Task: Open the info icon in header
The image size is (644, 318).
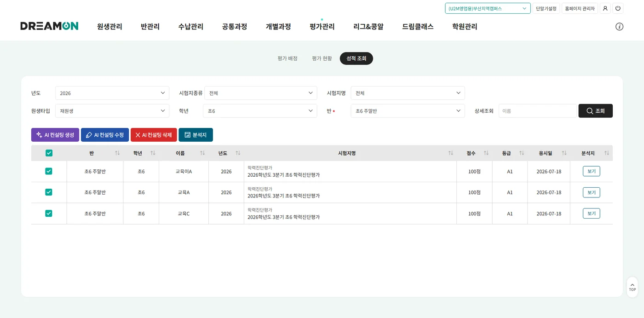Action: (619, 27)
